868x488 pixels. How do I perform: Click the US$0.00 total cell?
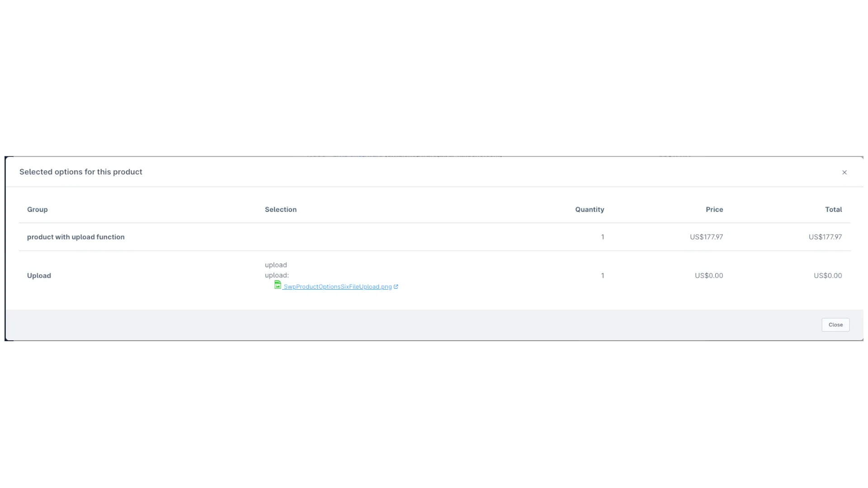tap(828, 276)
